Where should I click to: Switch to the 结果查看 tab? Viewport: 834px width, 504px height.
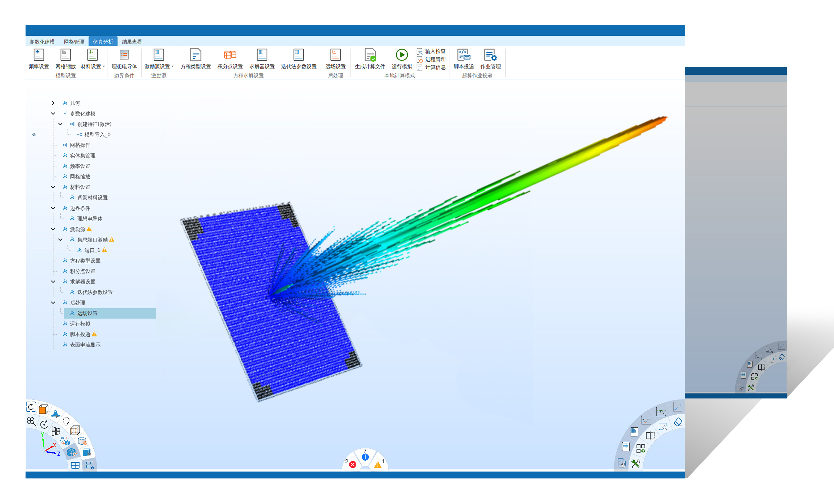132,42
